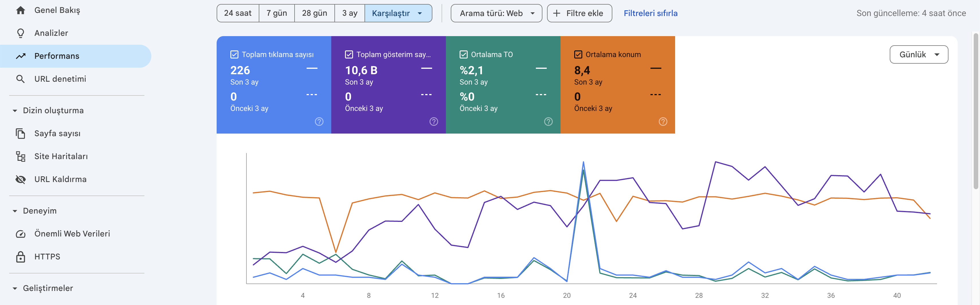Open the Sayfa sayısı pages icon
This screenshot has height=305, width=980.
21,133
